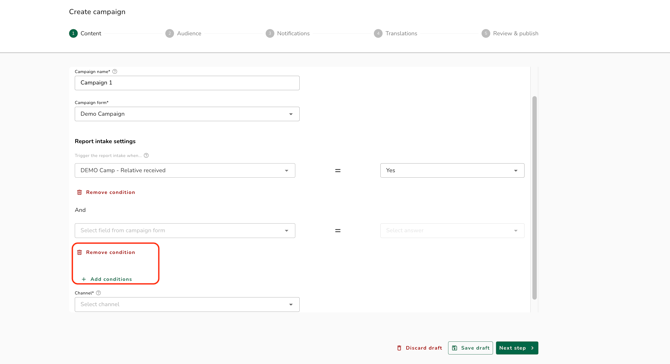Click the trash icon of the second Remove condition
Viewport: 670px width, 364px height.
click(79, 252)
